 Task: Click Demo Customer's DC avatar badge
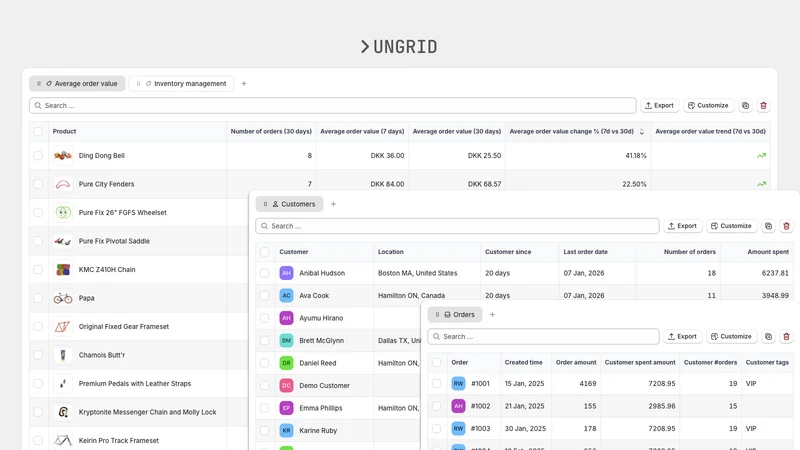pos(286,385)
